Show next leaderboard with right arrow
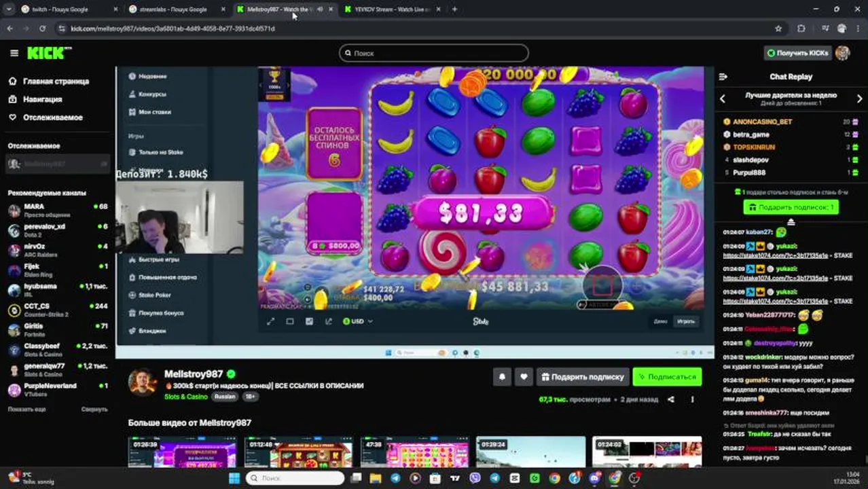Viewport: 868px width, 489px height. (859, 98)
